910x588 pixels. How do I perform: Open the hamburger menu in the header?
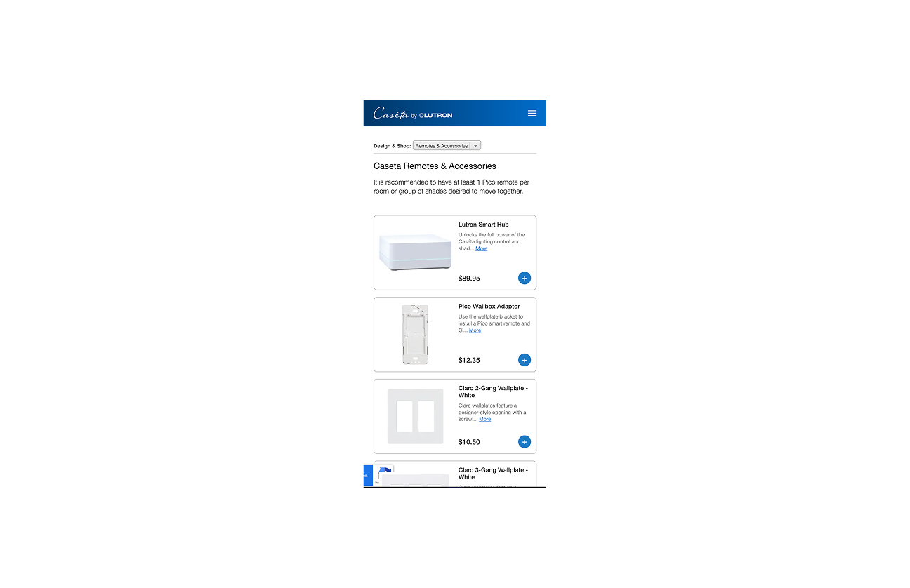(532, 113)
